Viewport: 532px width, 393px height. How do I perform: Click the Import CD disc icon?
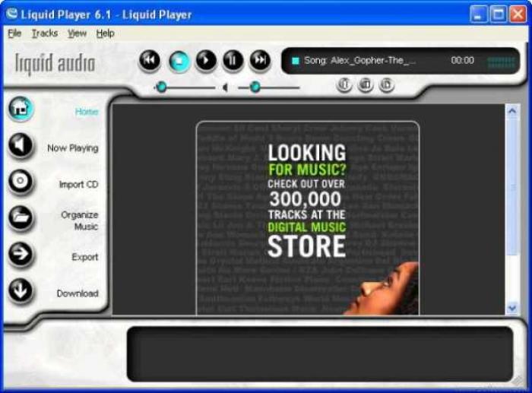[x=21, y=182]
